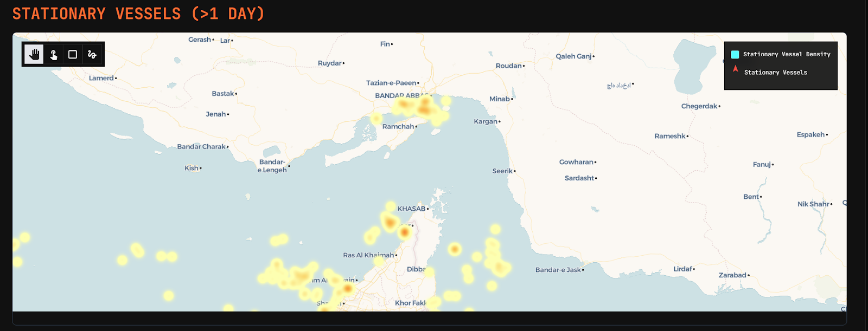Screen dimensions: 868x331
Task: Click the Nik Shahr label
Action: pyautogui.click(x=813, y=204)
